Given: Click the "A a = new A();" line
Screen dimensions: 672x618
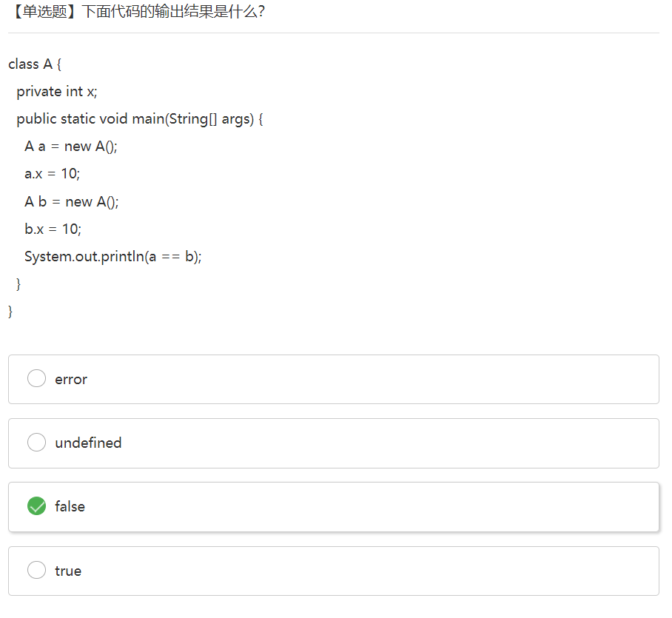Looking at the screenshot, I should coord(71,147).
